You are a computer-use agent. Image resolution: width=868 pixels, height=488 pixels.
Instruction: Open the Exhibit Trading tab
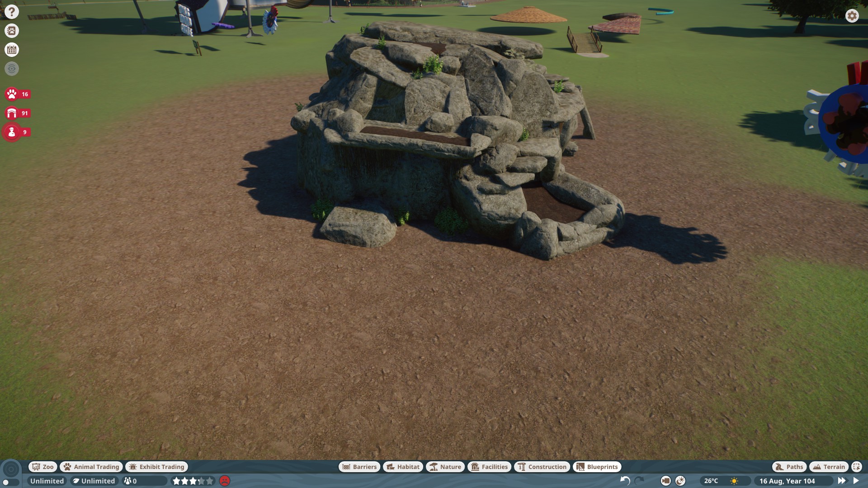[x=157, y=467]
